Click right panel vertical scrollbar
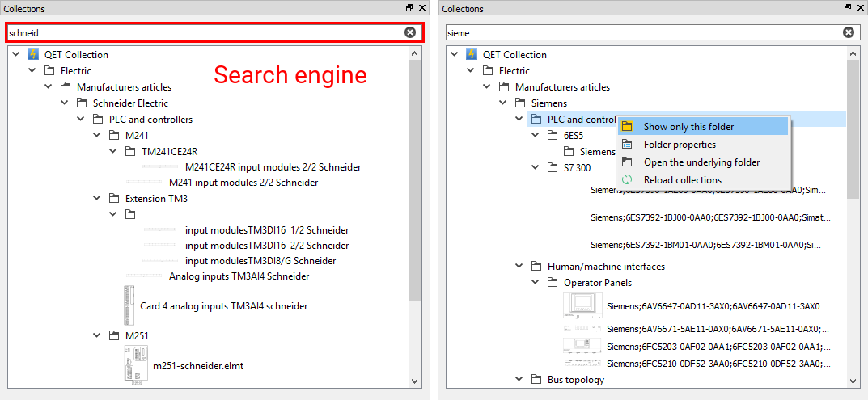The image size is (868, 400). pyautogui.click(x=853, y=128)
